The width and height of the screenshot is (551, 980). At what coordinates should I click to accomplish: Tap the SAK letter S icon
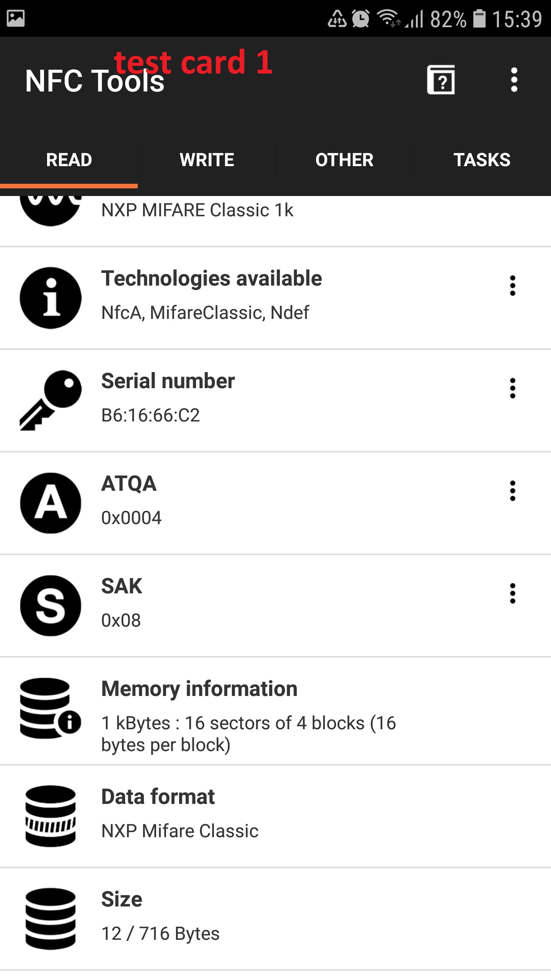pos(51,606)
